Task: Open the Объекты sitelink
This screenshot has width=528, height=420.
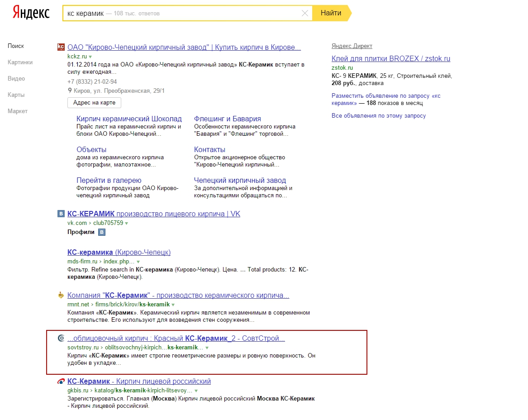Action: [91, 149]
